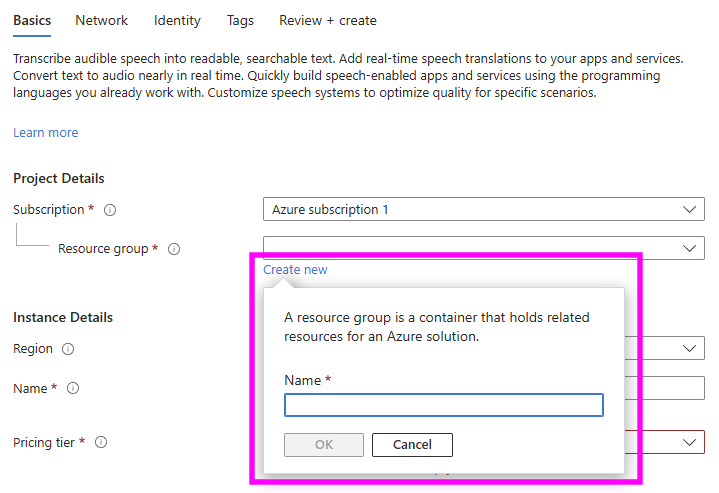Click the info icon next to instance Name
Image resolution: width=719 pixels, height=493 pixels.
73,388
